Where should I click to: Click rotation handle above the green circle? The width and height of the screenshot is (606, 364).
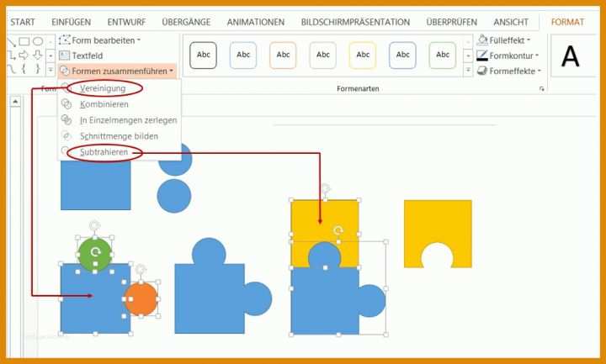[94, 225]
